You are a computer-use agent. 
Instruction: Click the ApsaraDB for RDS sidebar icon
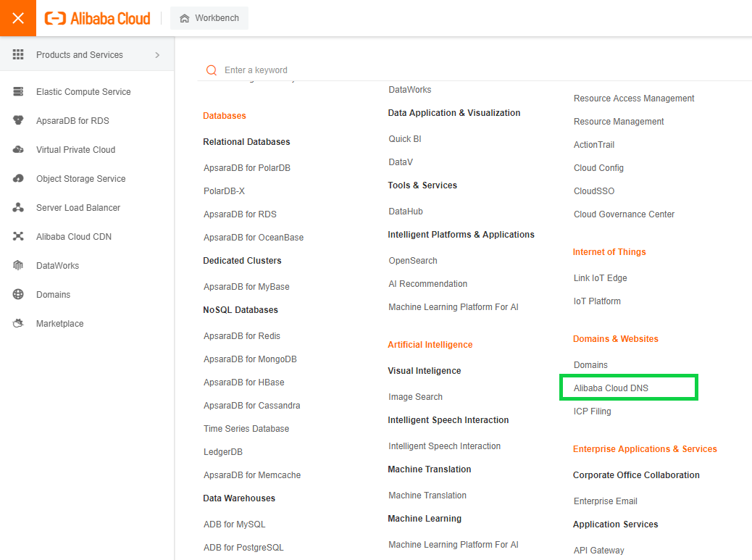(x=19, y=121)
